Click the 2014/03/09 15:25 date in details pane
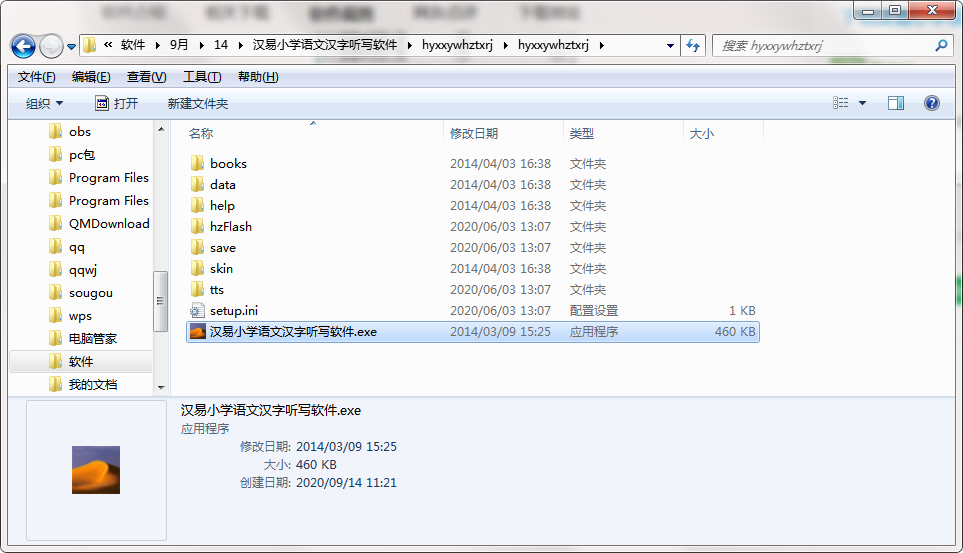 346,447
